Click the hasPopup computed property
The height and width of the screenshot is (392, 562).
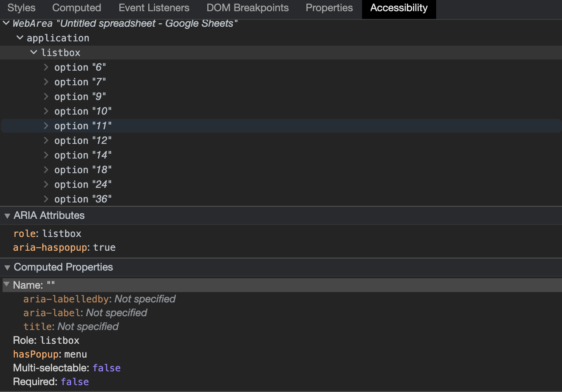click(50, 354)
